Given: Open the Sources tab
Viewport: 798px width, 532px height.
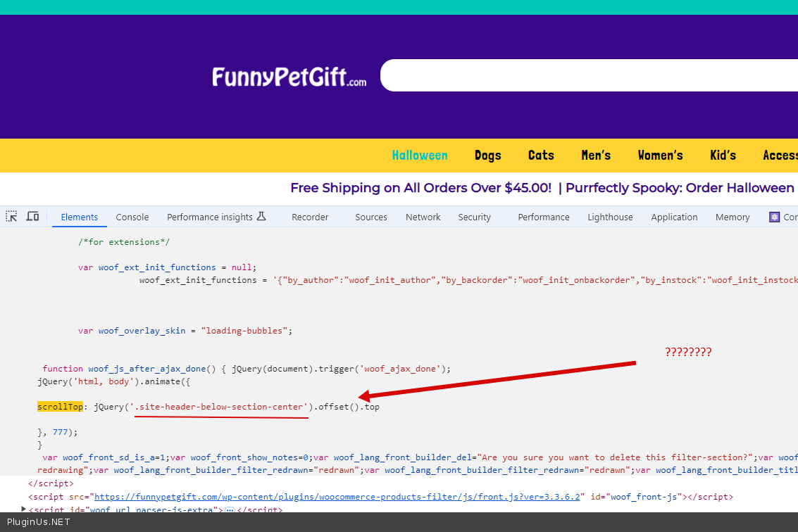Looking at the screenshot, I should coord(370,217).
